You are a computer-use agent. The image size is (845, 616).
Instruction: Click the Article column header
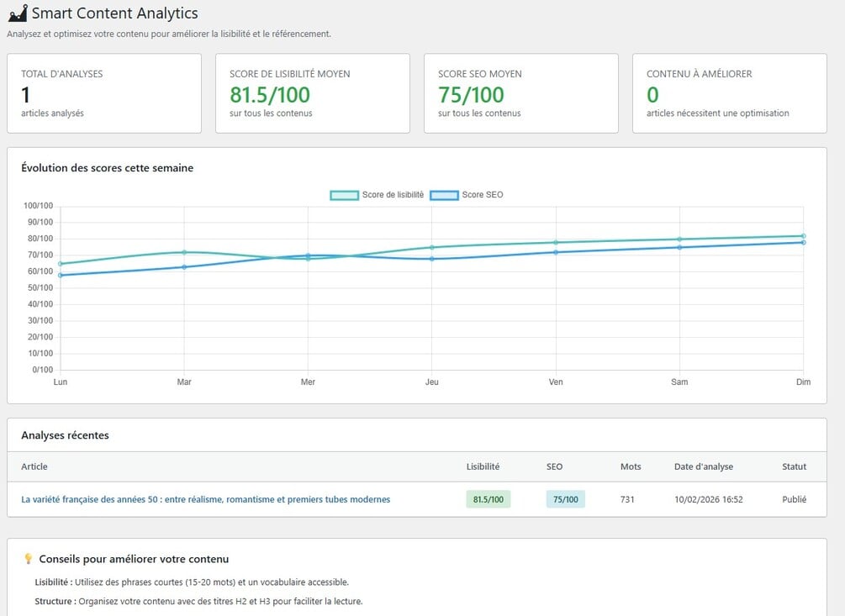point(34,466)
